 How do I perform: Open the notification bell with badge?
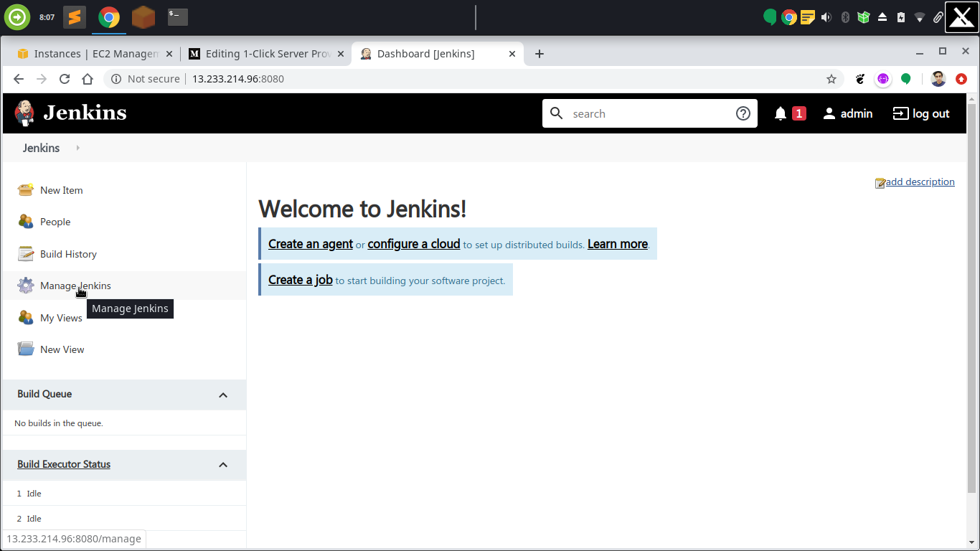coord(782,113)
